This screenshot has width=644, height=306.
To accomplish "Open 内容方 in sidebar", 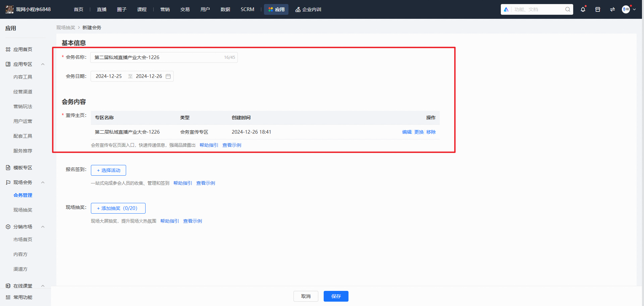I will (x=20, y=254).
